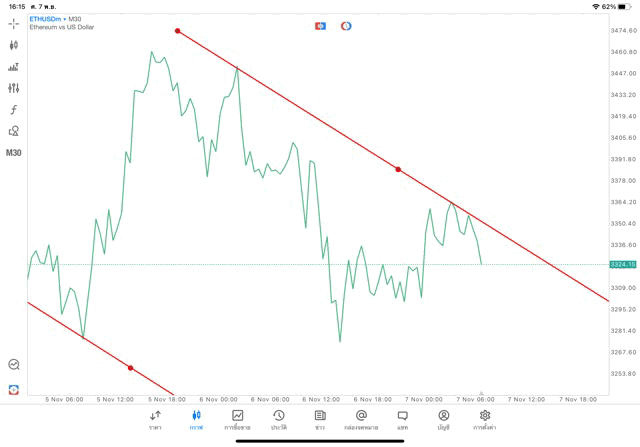The width and height of the screenshot is (640, 447).
Task: Open the ข่าว (News) tab
Action: tap(320, 419)
